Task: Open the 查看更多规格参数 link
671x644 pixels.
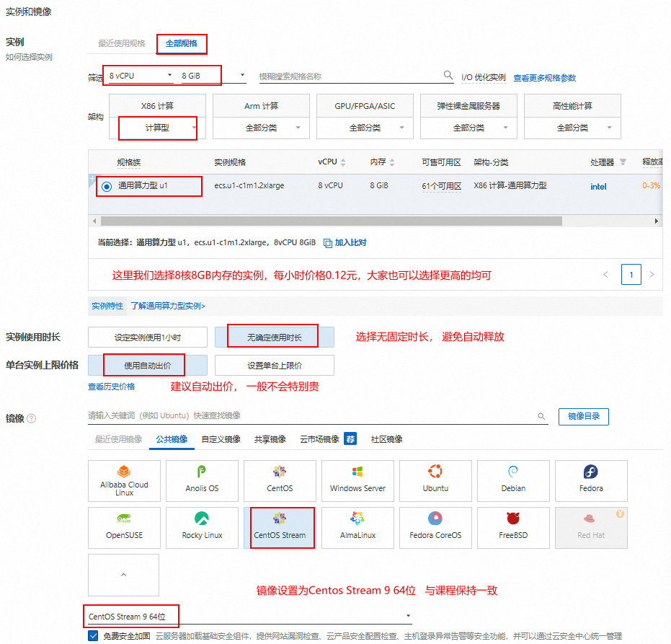Action: click(x=545, y=78)
